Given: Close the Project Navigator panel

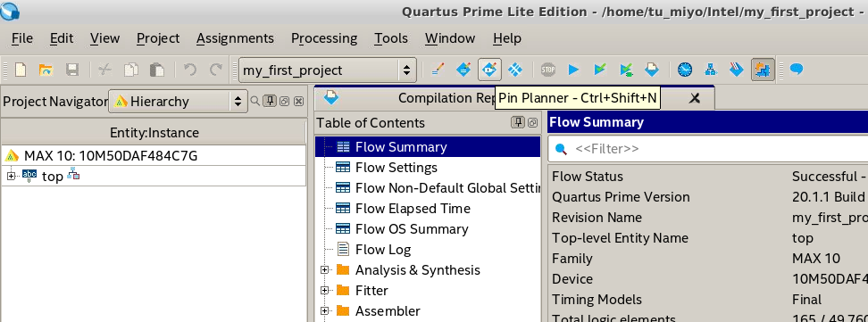Looking at the screenshot, I should pyautogui.click(x=298, y=102).
